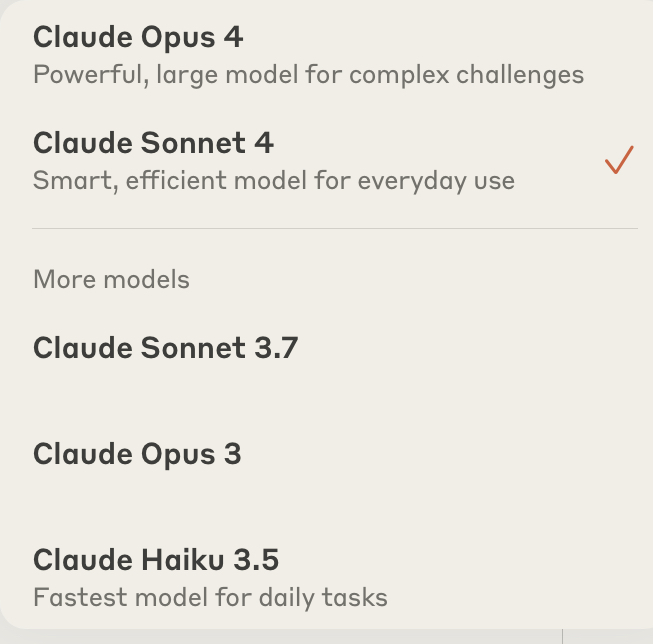Click 'Fastest model for daily tasks' description

[x=210, y=598]
